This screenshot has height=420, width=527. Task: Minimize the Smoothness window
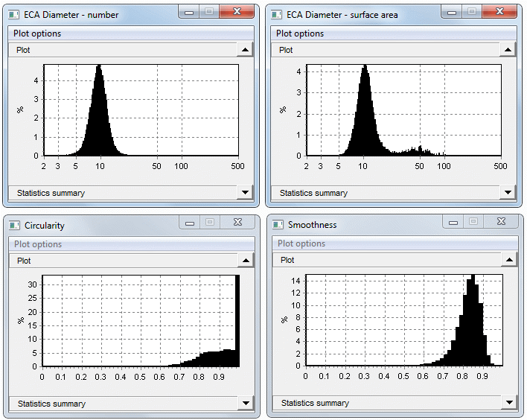pos(453,221)
